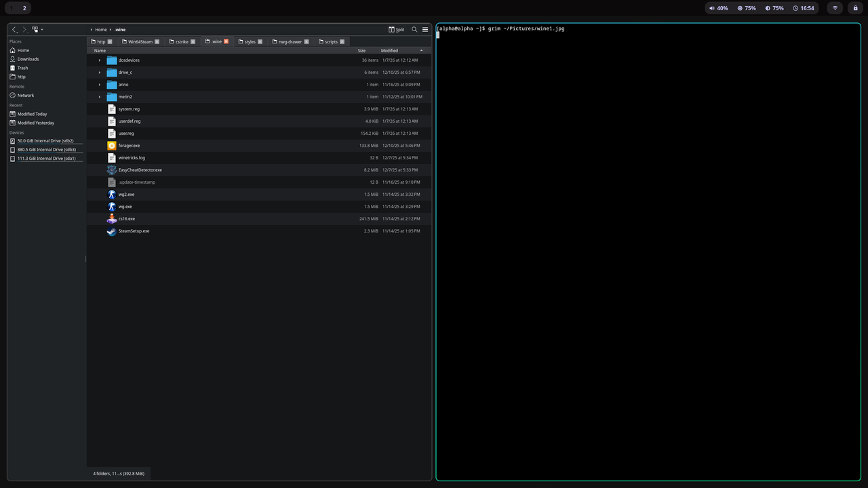Select EasyCheatDetector.exe icon

click(112, 170)
